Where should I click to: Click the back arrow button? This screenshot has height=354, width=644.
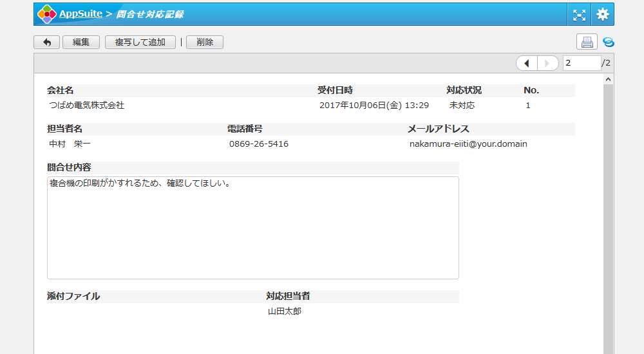pos(46,42)
